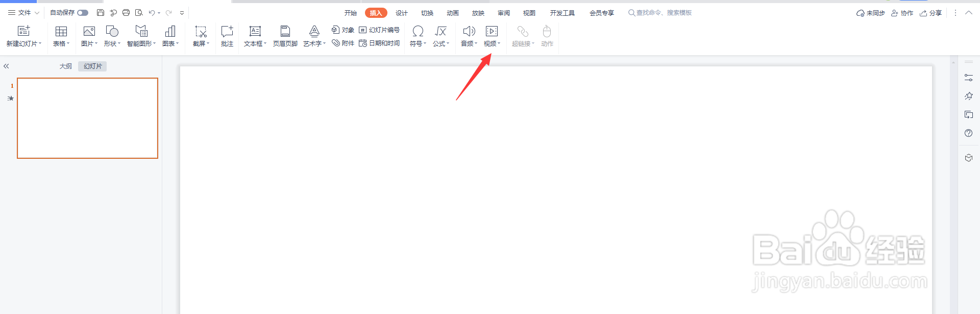The width and height of the screenshot is (980, 314).
Task: Click the Save icon in quick access toolbar
Action: (101, 13)
